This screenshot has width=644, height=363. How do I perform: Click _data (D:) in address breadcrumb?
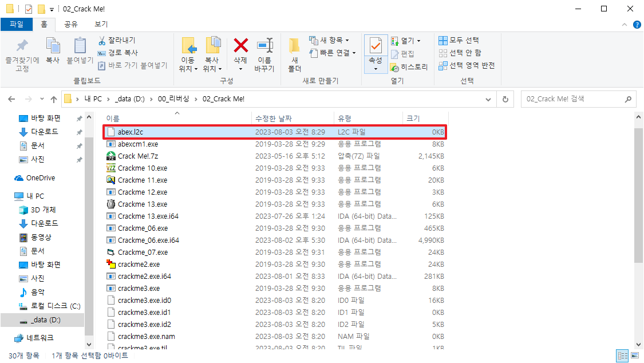click(x=130, y=99)
